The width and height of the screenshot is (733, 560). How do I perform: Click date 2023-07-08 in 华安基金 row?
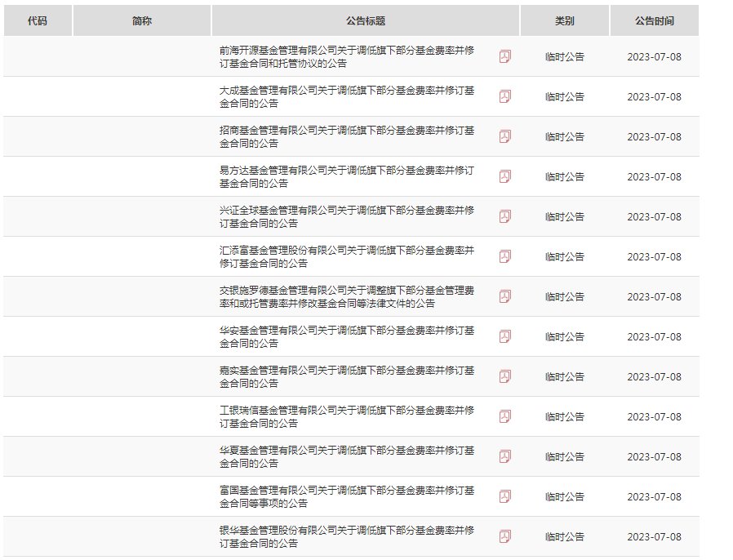tap(655, 336)
